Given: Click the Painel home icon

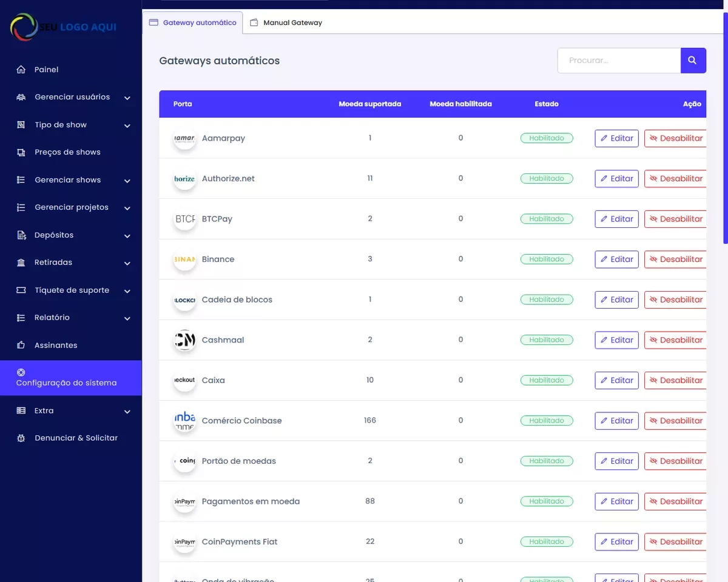Looking at the screenshot, I should point(21,70).
